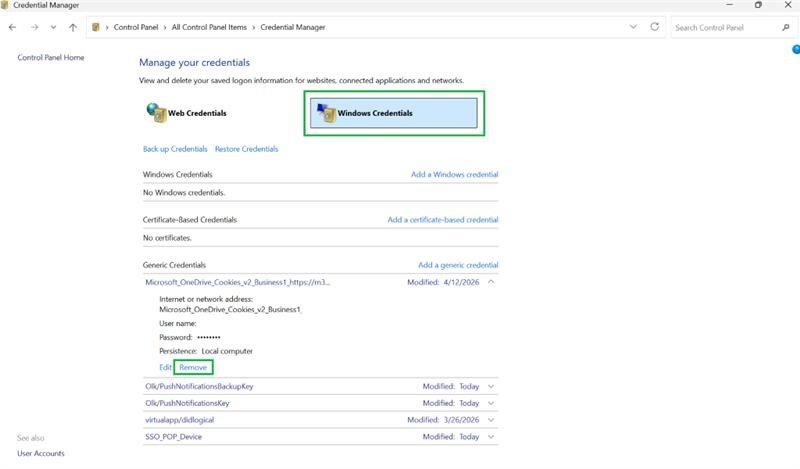Viewport: 800px width, 469px height.
Task: Open address bar history dropdown
Action: click(x=633, y=27)
